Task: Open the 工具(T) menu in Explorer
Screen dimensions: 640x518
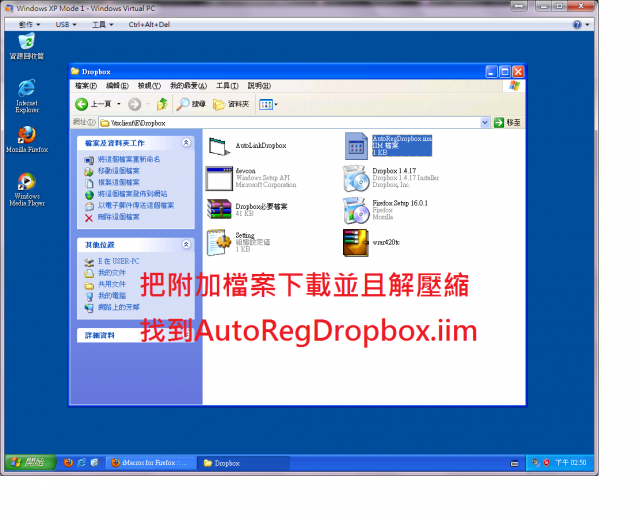Action: point(227,86)
